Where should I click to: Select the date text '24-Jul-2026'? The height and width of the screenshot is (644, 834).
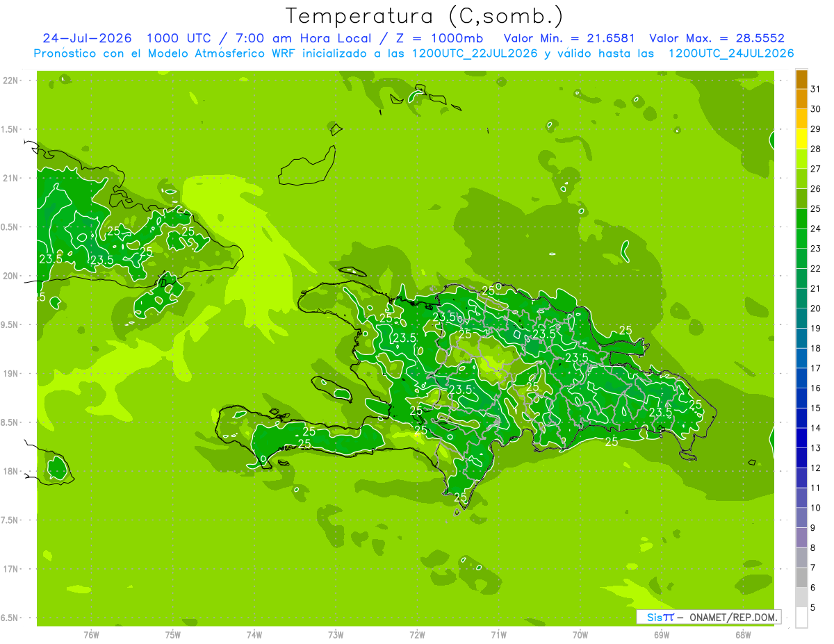click(87, 38)
